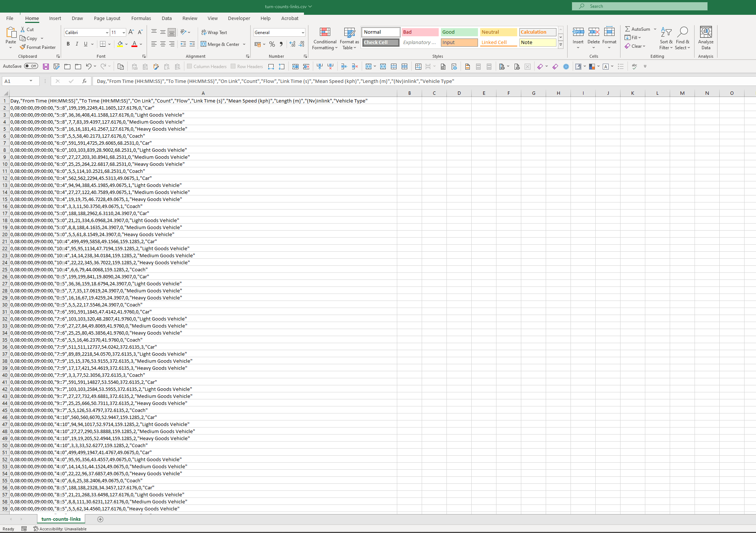Apply the Good cell style swatch
Viewport: 756px width, 533px height.
[459, 32]
